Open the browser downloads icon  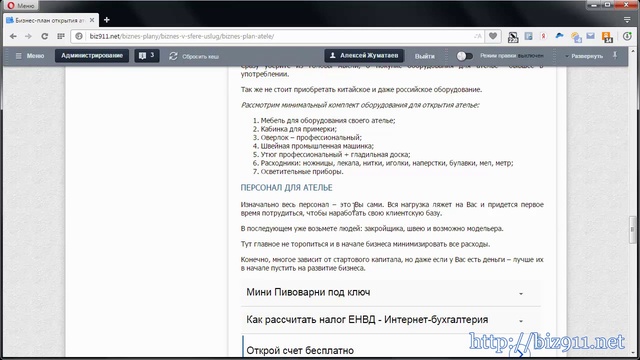point(627,36)
